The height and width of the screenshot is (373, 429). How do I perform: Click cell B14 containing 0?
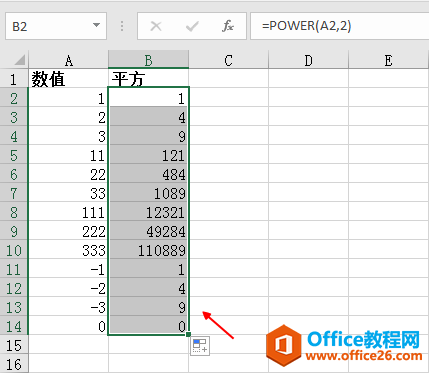(149, 325)
